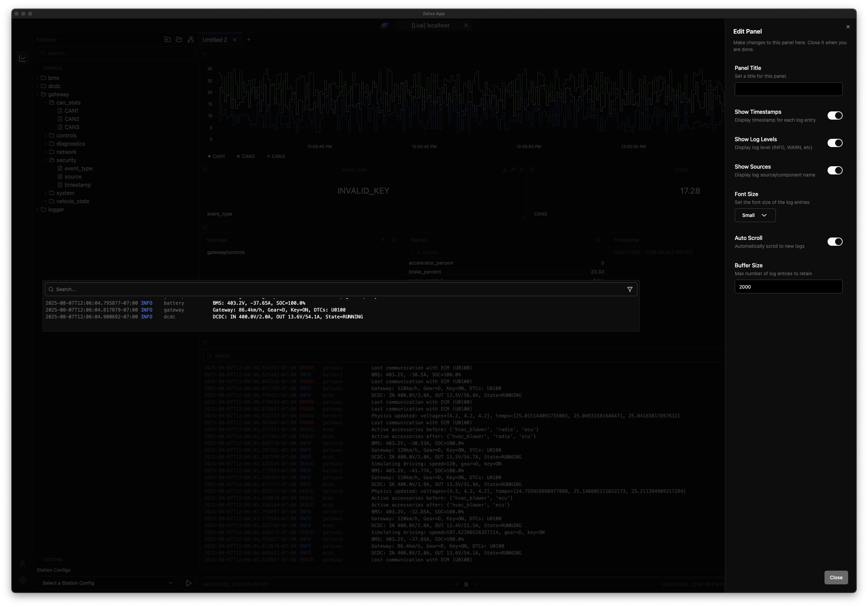Viewport: 868px width, 607px height.
Task: Click the run play button beside Station Config
Action: point(189,583)
